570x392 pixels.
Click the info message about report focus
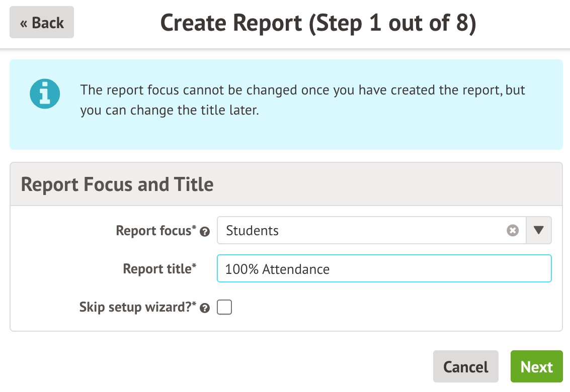point(302,101)
